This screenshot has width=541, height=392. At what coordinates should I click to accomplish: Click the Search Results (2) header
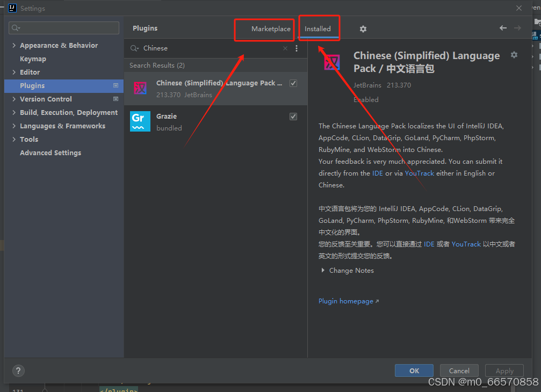pos(157,65)
